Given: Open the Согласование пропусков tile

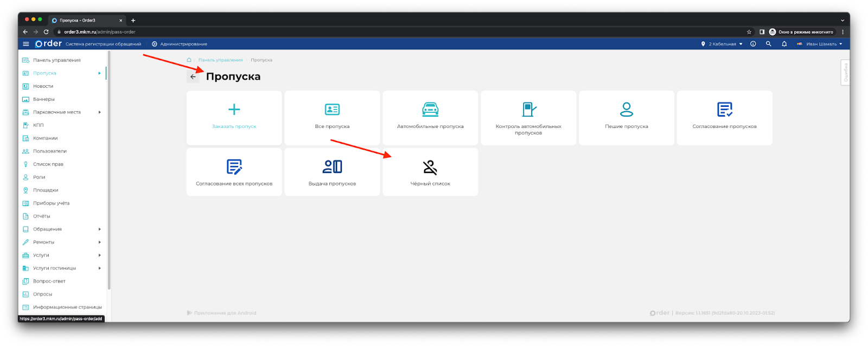Looking at the screenshot, I should coord(724,118).
